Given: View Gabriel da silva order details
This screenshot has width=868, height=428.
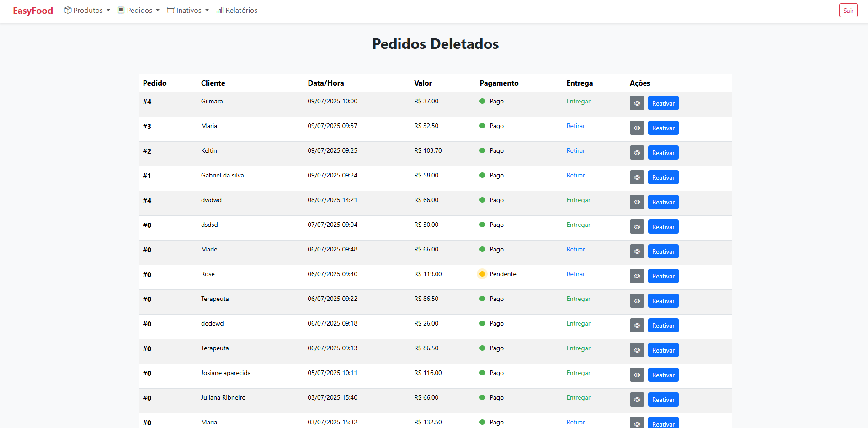Looking at the screenshot, I should tap(637, 177).
